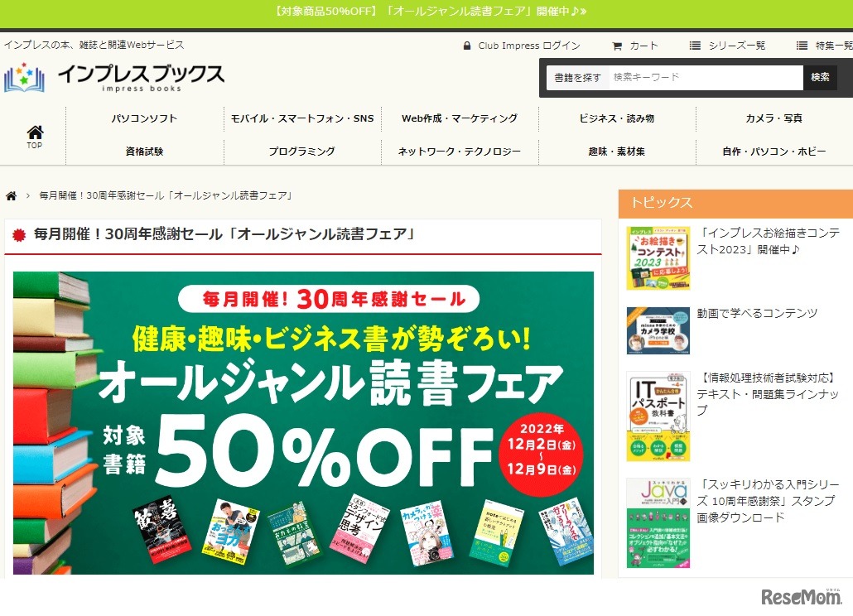Click the breadcrumb home icon
The width and height of the screenshot is (853, 616).
[11, 195]
